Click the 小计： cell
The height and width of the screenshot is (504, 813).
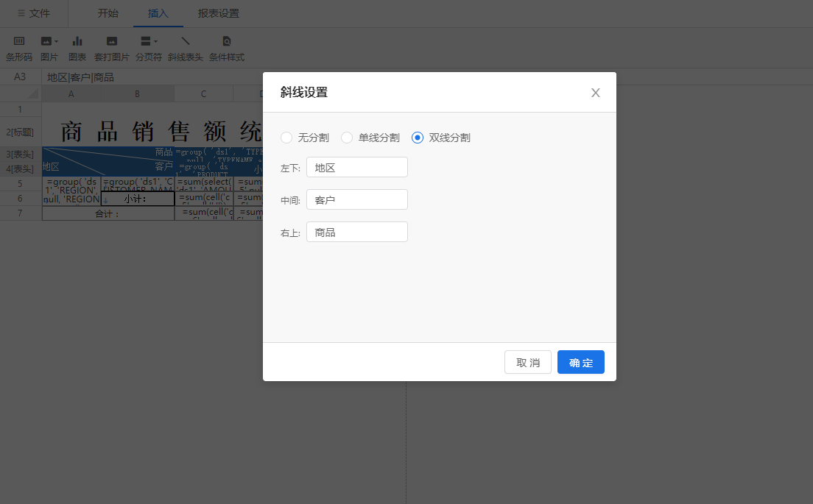click(138, 199)
